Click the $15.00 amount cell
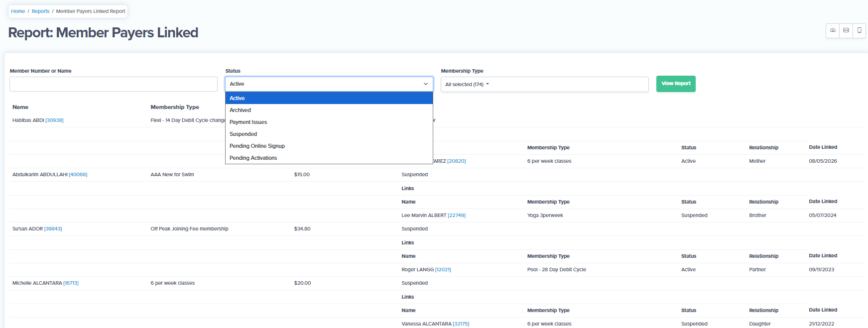This screenshot has width=868, height=328. click(302, 175)
